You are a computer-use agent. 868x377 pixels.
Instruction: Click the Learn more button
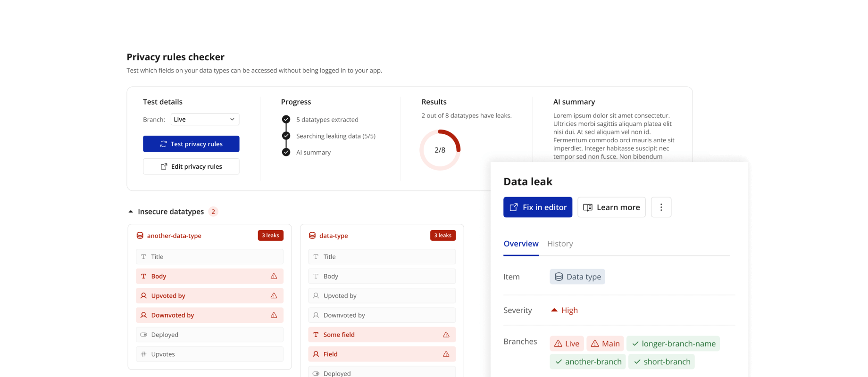click(x=611, y=207)
